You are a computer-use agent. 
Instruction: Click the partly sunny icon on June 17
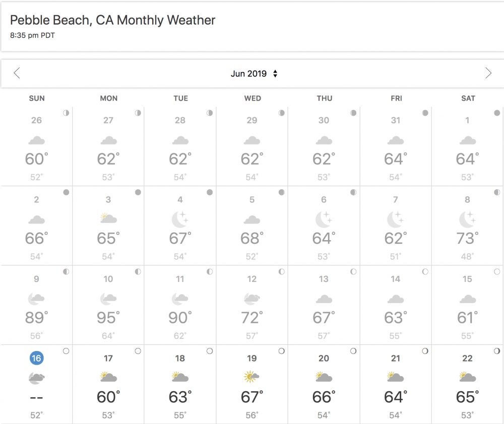[x=108, y=377]
